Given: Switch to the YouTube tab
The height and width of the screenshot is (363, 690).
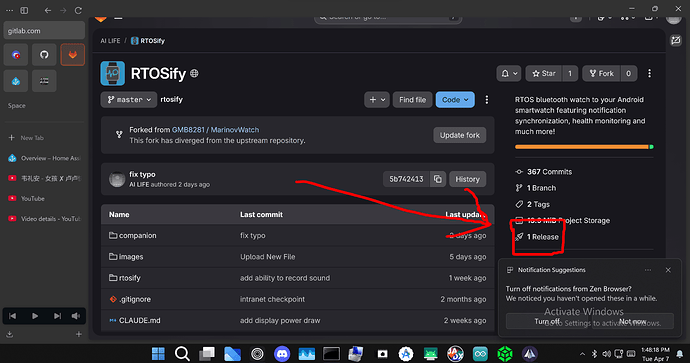Looking at the screenshot, I should (x=44, y=198).
